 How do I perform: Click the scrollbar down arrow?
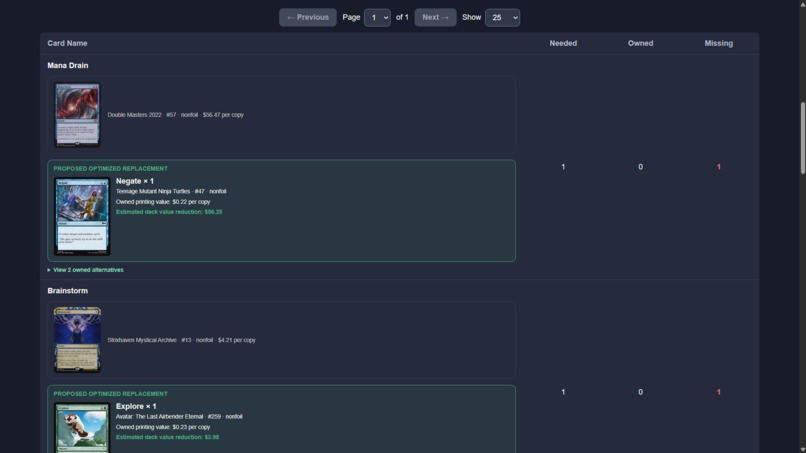coord(802,449)
